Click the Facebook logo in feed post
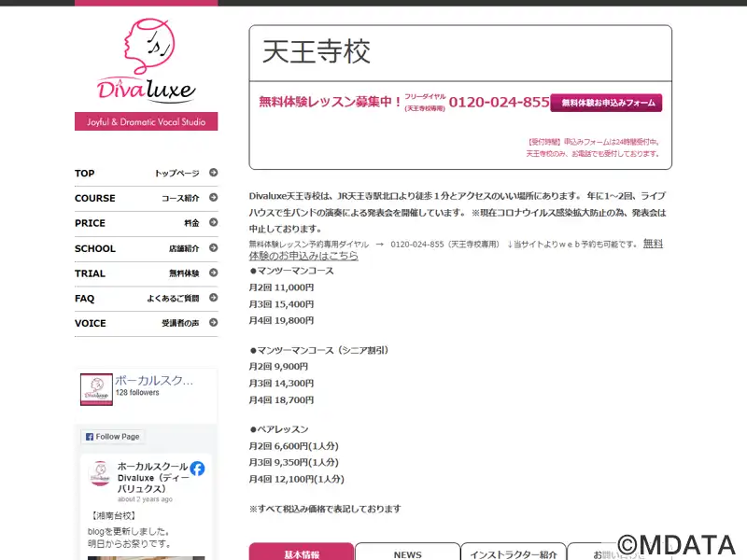This screenshot has height=560, width=747. (x=197, y=469)
